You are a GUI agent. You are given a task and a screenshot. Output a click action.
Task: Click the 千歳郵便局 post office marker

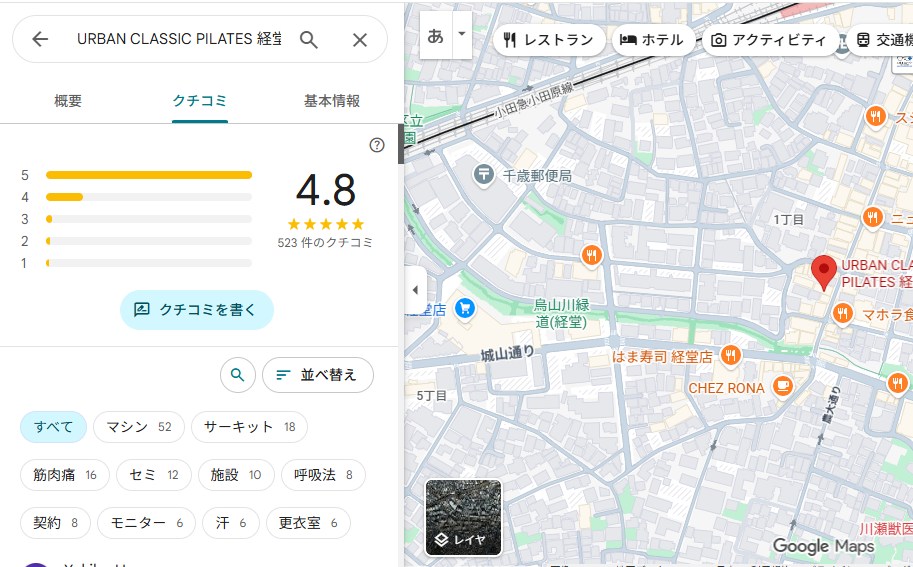[484, 175]
